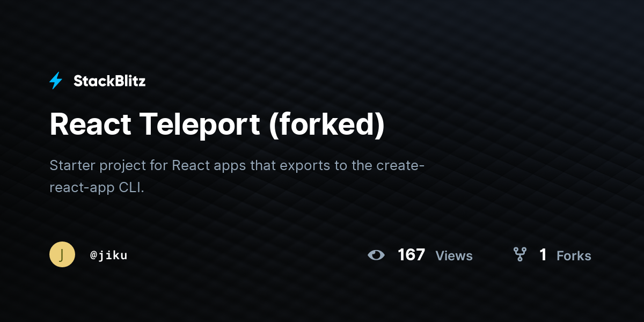
Task: Click the 1 forks count number
Action: [543, 254]
